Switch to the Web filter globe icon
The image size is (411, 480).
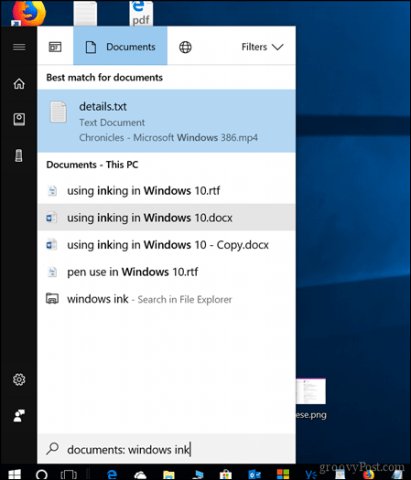(185, 47)
